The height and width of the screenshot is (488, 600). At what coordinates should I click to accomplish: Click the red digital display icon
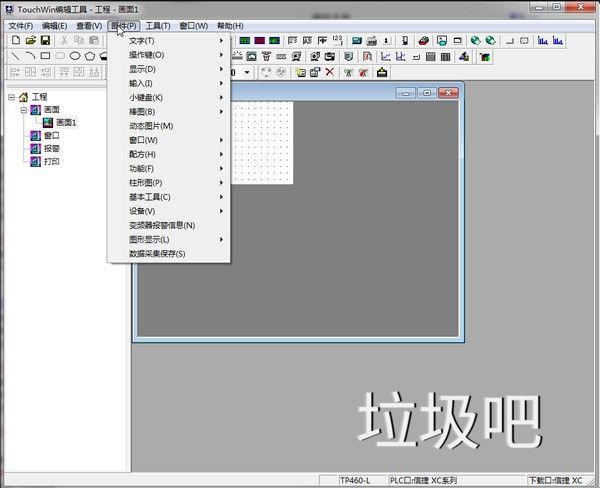[x=259, y=41]
